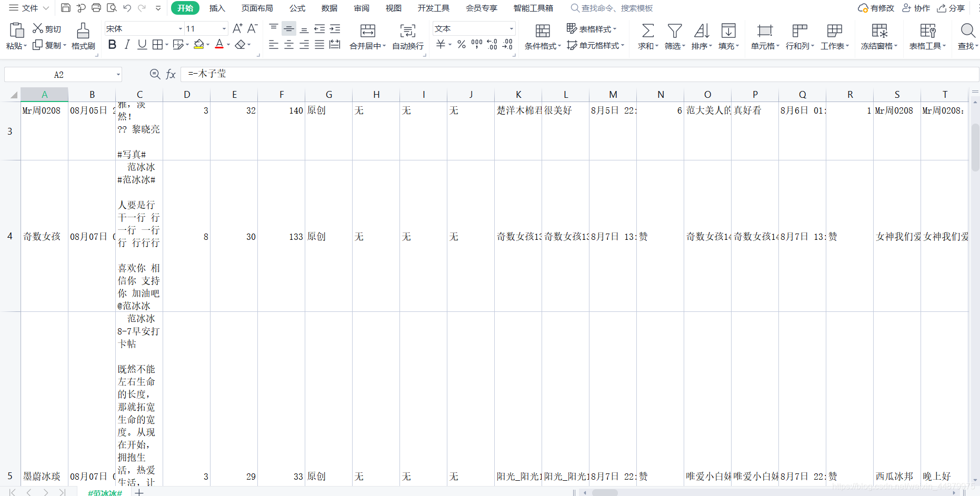Screen dimensions: 980x496
Task: Click increase decimal places icon
Action: coord(492,45)
